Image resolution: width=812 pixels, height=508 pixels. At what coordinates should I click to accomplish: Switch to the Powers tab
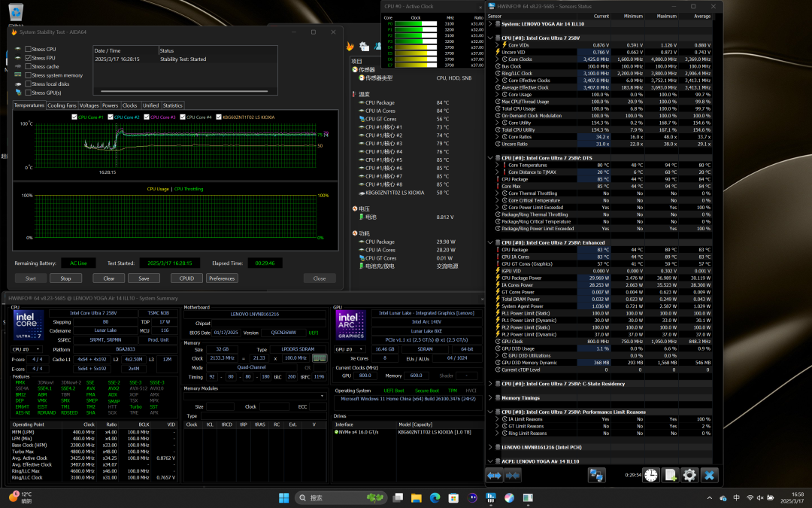pyautogui.click(x=111, y=106)
